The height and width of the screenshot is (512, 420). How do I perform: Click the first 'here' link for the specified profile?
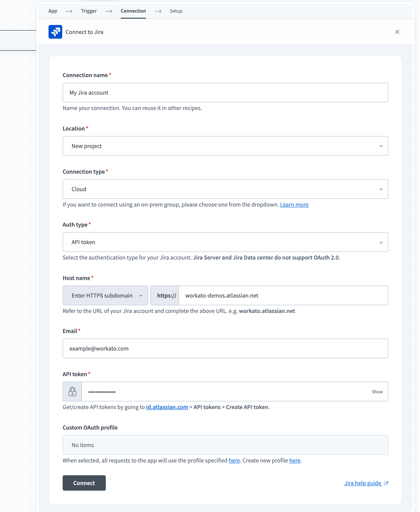pyautogui.click(x=234, y=461)
